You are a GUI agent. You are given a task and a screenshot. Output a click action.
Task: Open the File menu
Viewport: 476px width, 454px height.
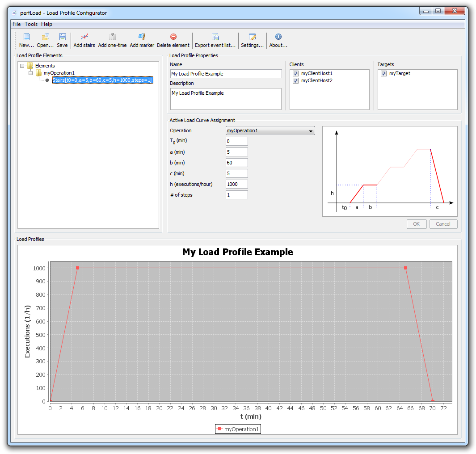tap(17, 24)
